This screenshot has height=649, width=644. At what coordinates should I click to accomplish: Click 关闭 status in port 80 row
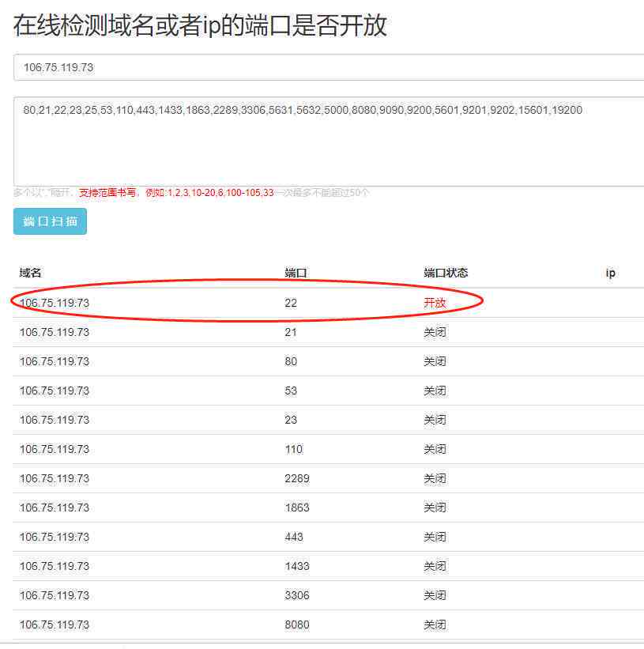coord(435,361)
